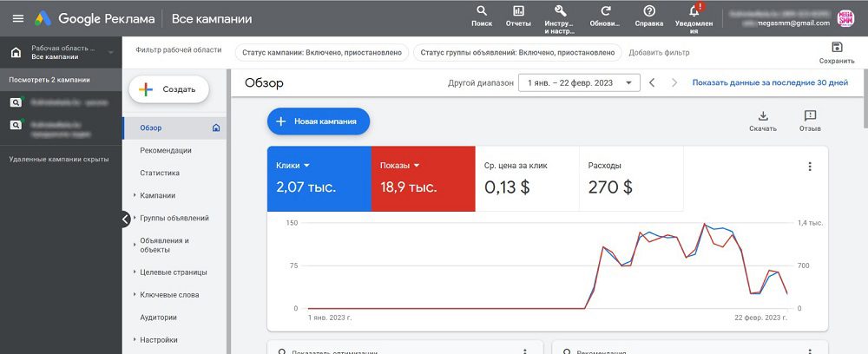Open three-dot menu of the overview card
Viewport: 868px width, 354px height.
click(810, 167)
